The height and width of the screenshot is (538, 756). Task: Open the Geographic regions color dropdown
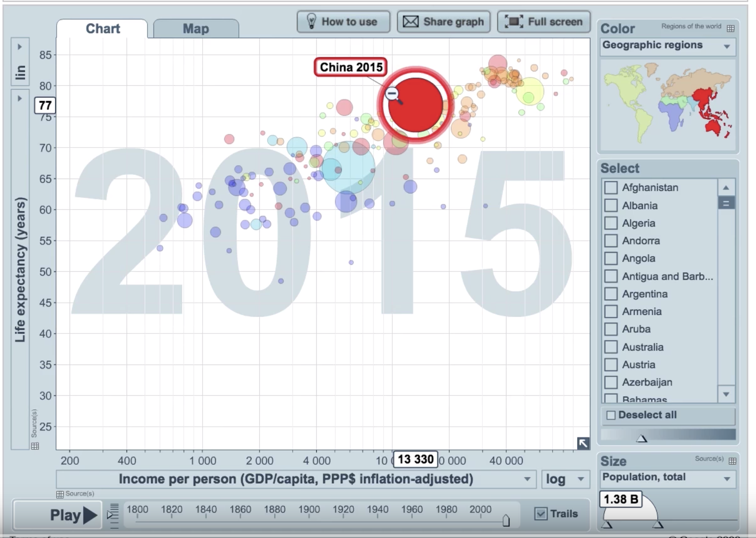click(x=668, y=46)
